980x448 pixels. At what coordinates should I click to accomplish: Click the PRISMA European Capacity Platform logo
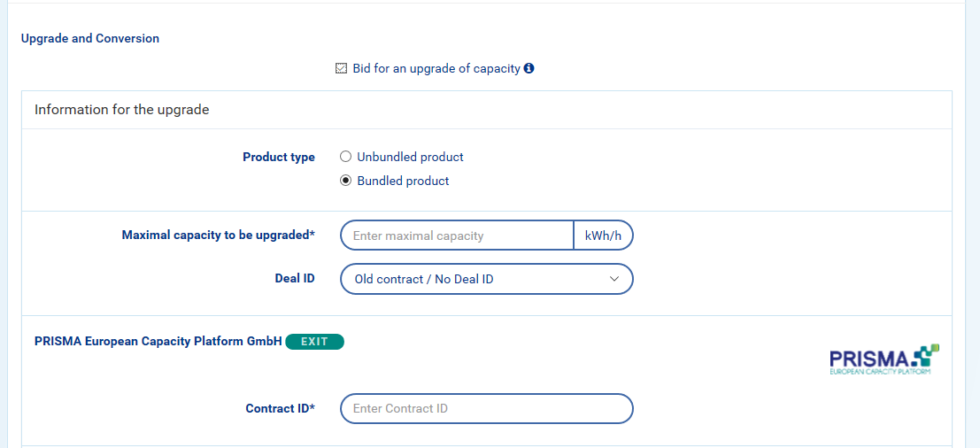[884, 360]
